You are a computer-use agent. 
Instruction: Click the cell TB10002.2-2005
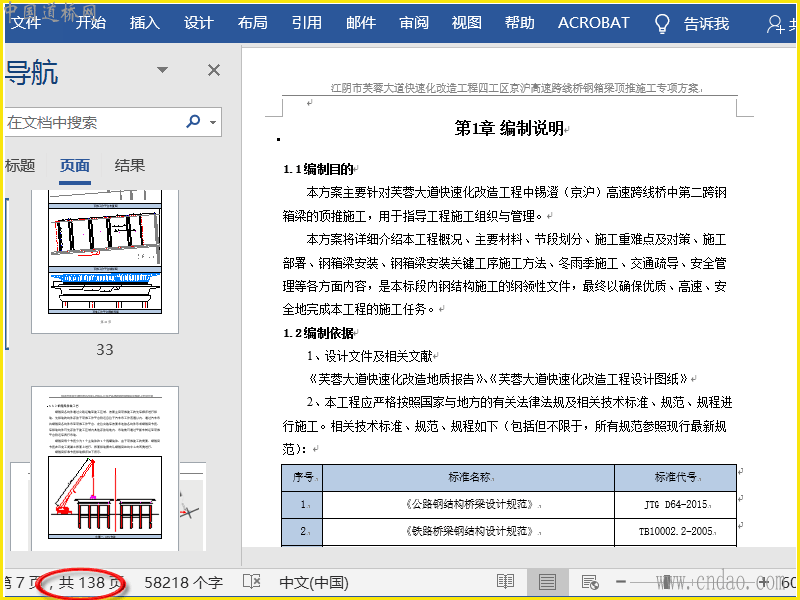point(676,532)
